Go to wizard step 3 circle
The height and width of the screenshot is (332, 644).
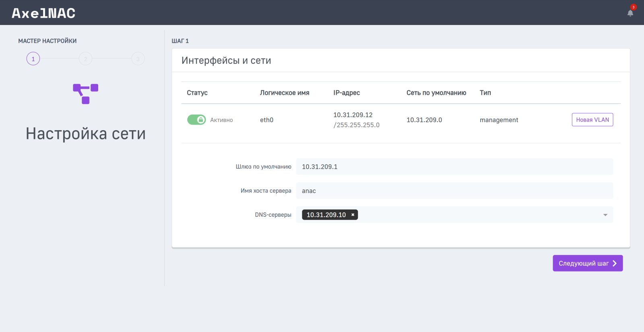pos(138,59)
